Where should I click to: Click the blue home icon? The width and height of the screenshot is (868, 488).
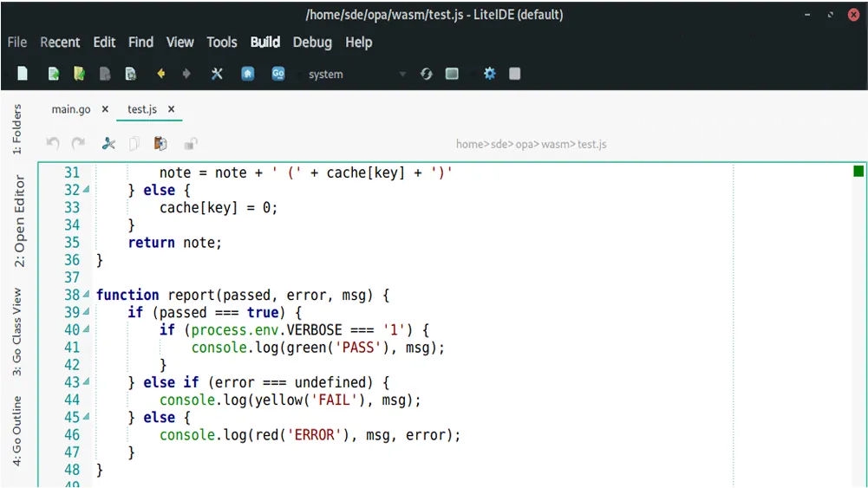pyautogui.click(x=248, y=74)
